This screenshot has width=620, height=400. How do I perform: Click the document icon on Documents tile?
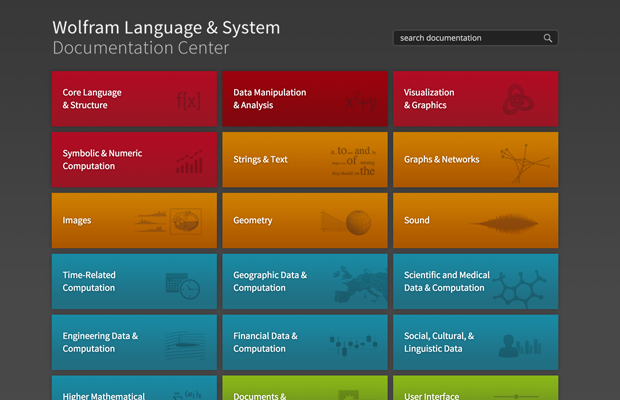(348, 395)
